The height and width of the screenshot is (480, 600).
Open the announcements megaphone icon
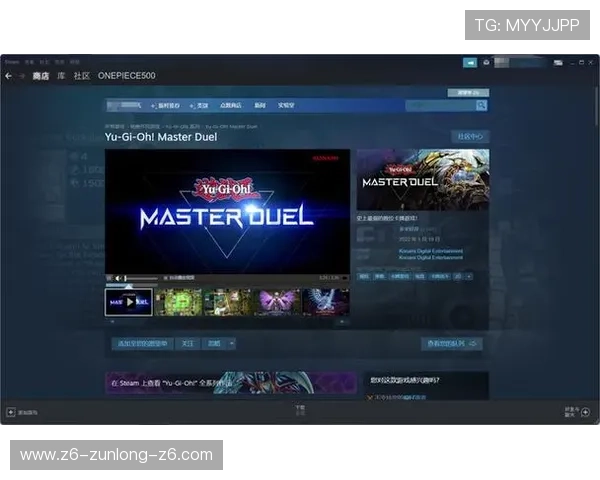(468, 62)
